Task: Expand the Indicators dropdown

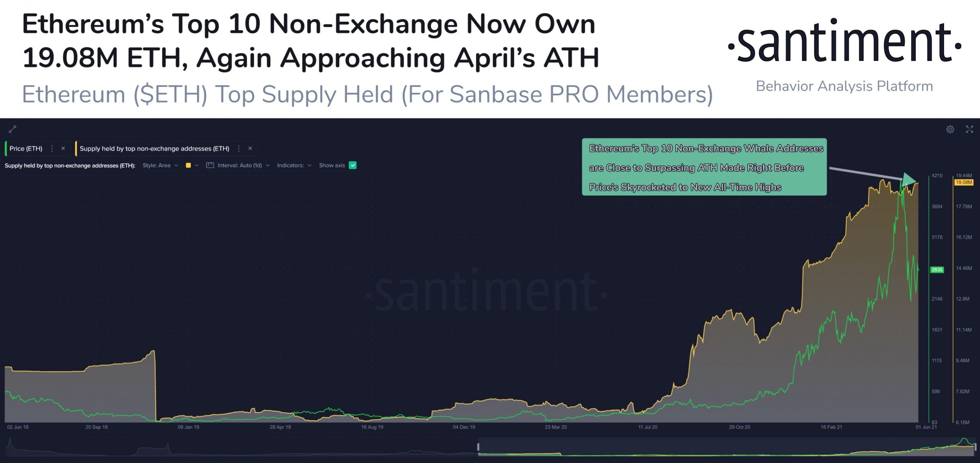Action: click(x=294, y=165)
